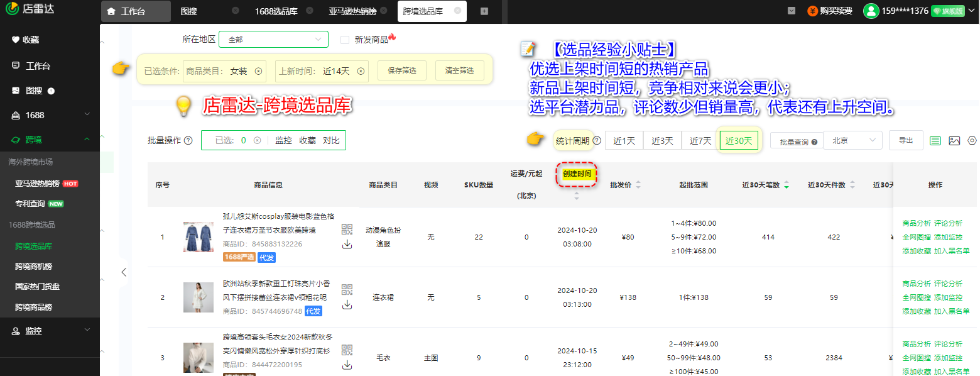
Task: Open the 北京 city dropdown
Action: [852, 141]
